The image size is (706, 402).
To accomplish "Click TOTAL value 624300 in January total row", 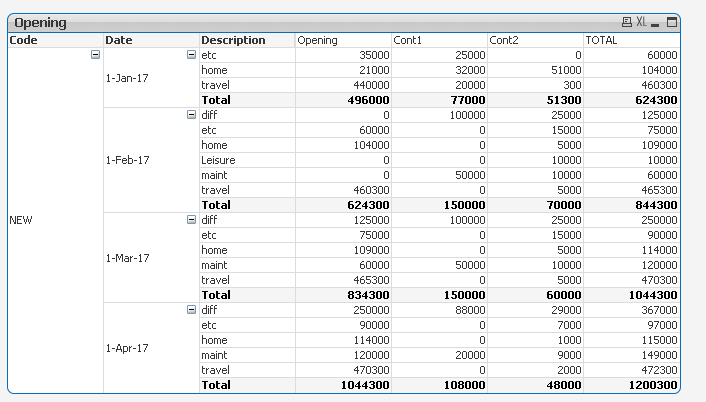I will click(x=631, y=100).
